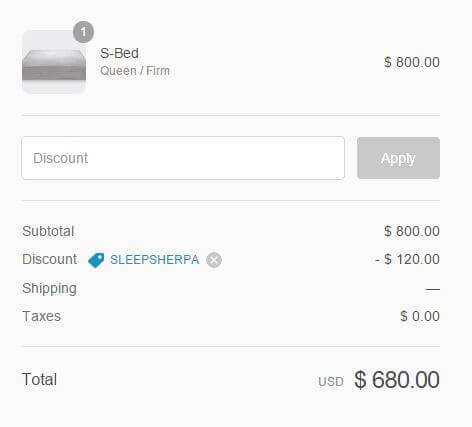Click the USD currency indicator
The image size is (472, 427).
coord(331,382)
